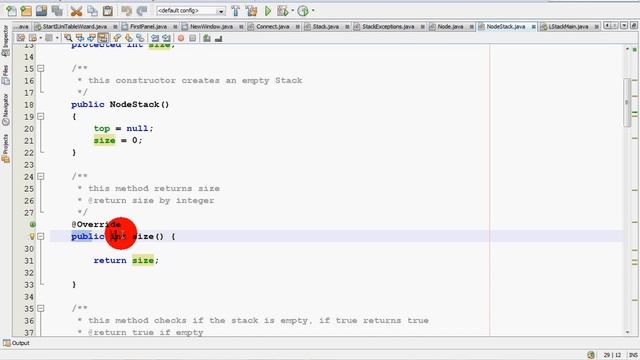Click the Uncomment icon in editor toolbar

pos(218,38)
